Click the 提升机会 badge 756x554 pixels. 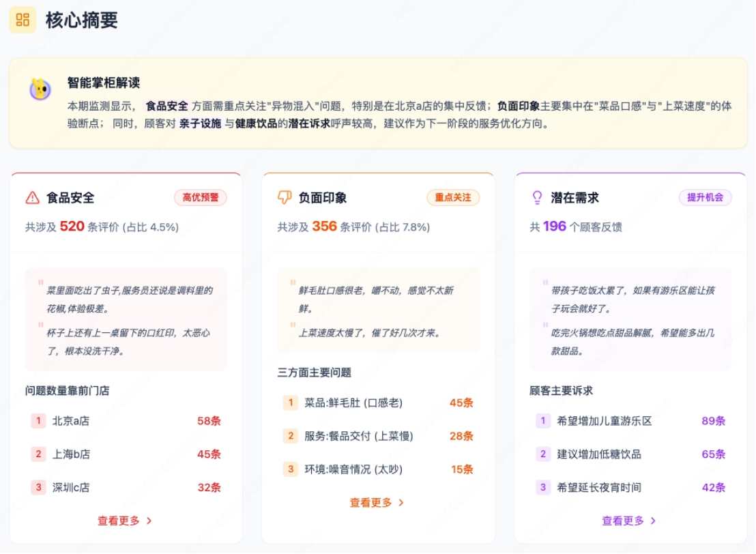[705, 198]
